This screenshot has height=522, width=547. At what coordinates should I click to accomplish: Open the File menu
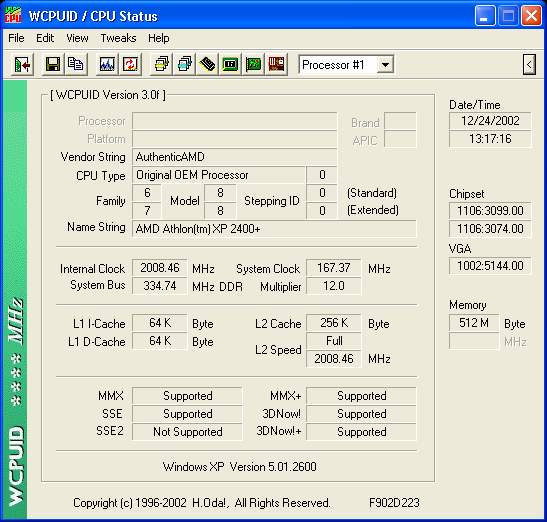point(16,38)
